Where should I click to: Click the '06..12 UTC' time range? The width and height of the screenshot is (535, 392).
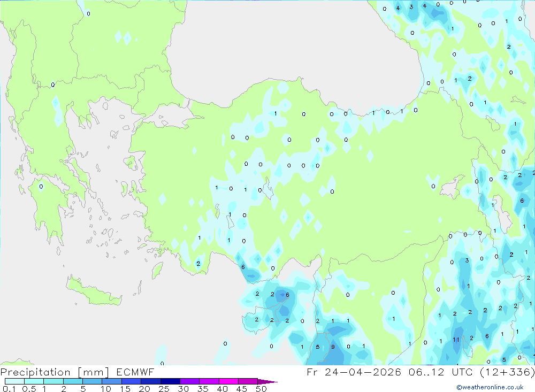click(x=440, y=372)
